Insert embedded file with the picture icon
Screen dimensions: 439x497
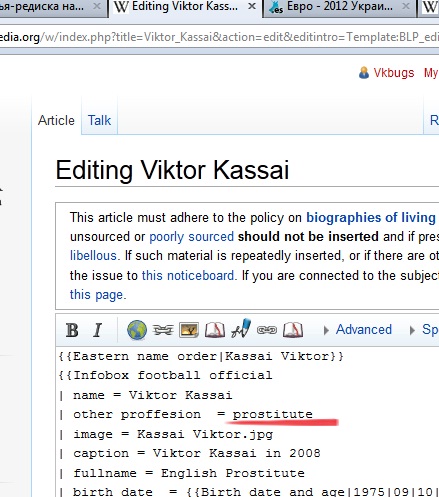tap(189, 330)
